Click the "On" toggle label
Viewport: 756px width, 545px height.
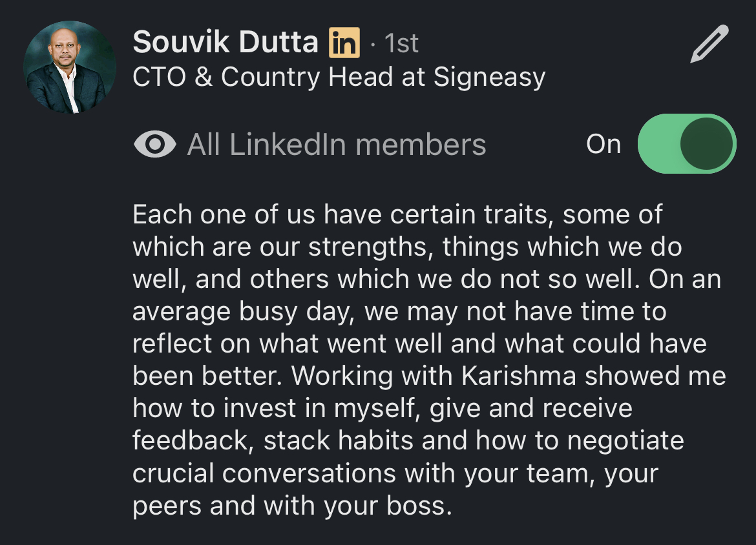603,145
